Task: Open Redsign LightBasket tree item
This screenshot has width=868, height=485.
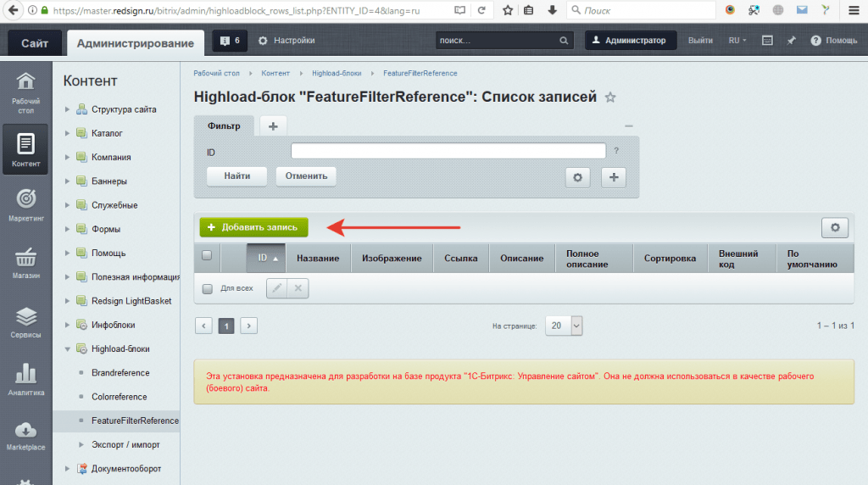Action: (131, 301)
